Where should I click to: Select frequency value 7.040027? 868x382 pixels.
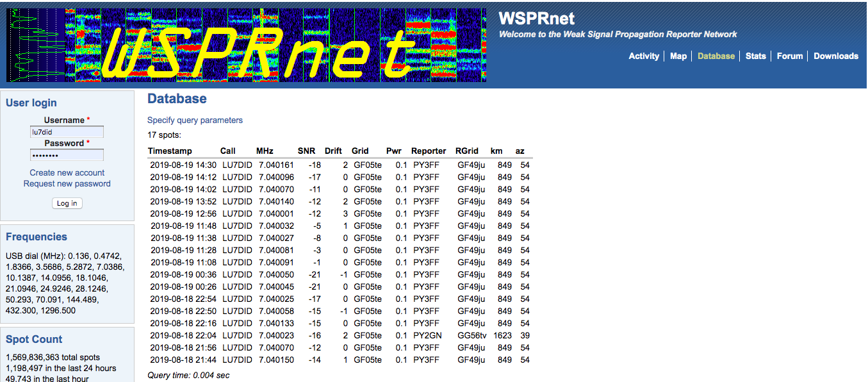click(x=276, y=238)
